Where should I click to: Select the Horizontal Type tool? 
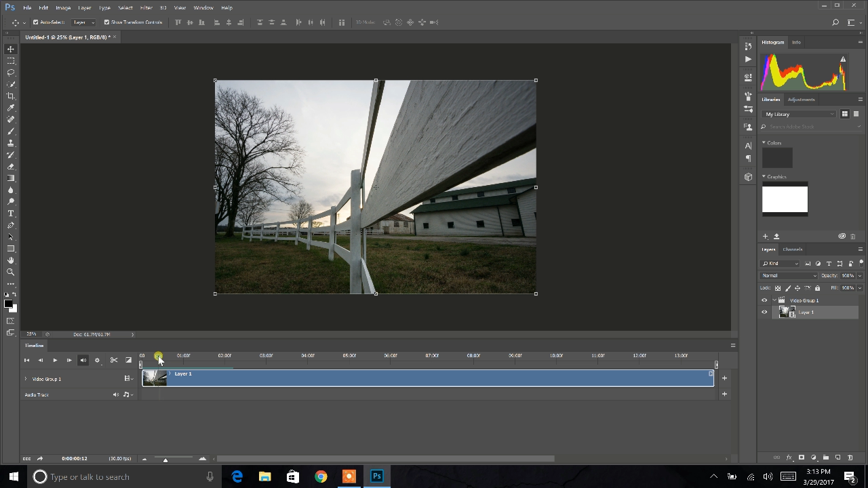pyautogui.click(x=11, y=213)
